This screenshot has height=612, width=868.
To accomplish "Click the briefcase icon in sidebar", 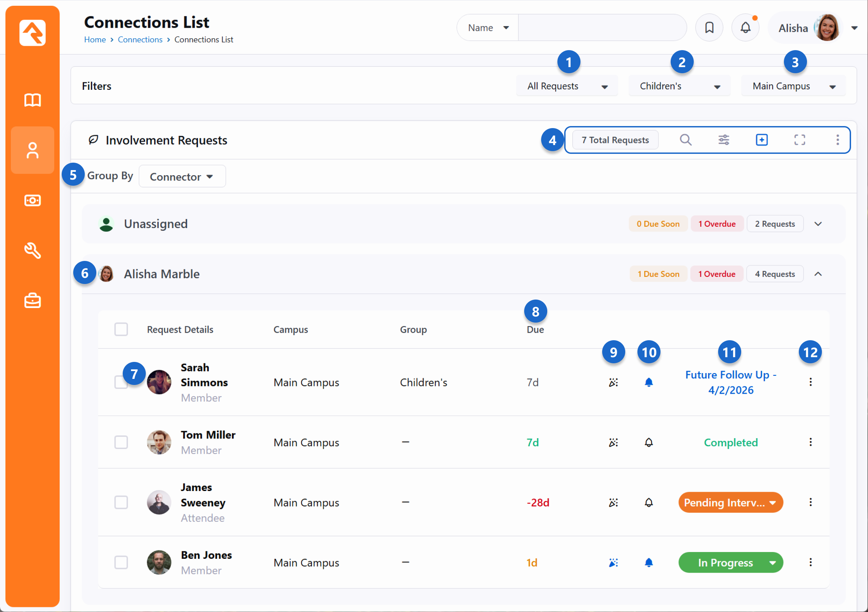I will tap(33, 301).
